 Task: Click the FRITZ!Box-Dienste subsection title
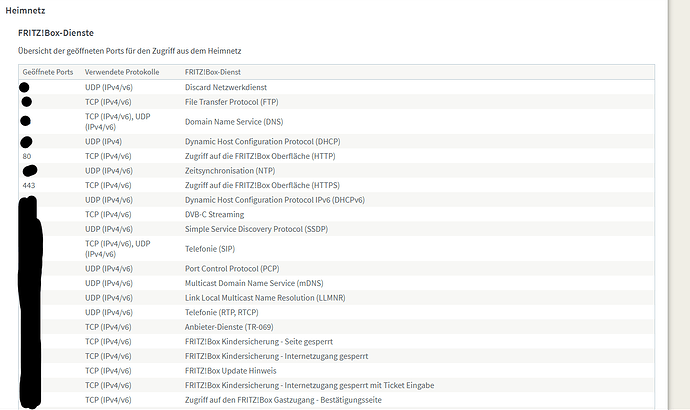coord(54,33)
